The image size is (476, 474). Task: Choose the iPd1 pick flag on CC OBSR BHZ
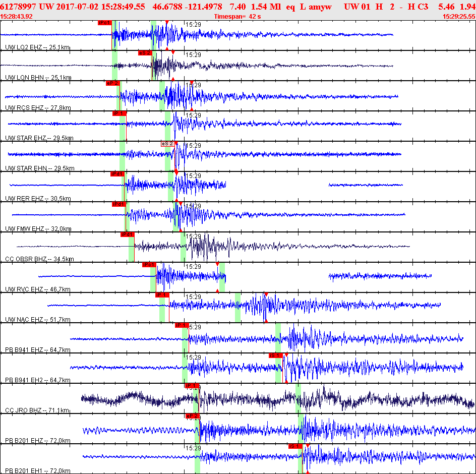[128, 234]
